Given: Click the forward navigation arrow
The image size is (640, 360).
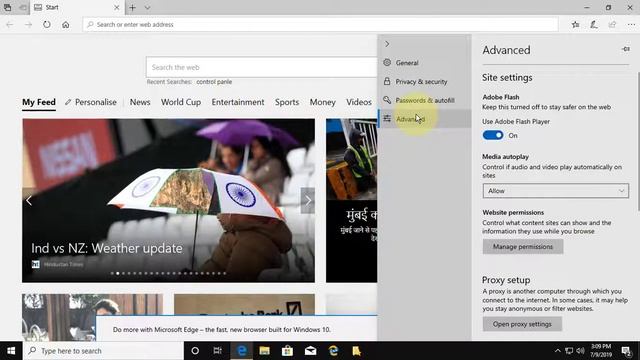Looking at the screenshot, I should (28, 24).
